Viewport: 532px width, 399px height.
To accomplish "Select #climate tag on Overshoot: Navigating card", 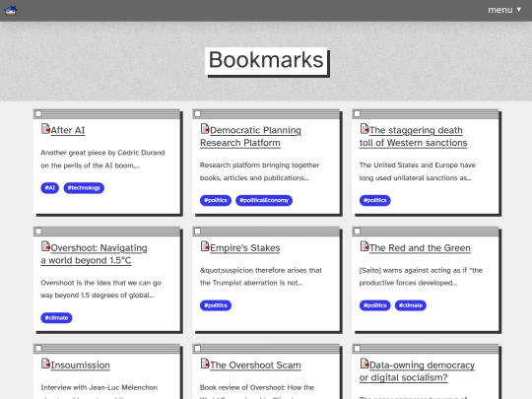I will pyautogui.click(x=56, y=317).
